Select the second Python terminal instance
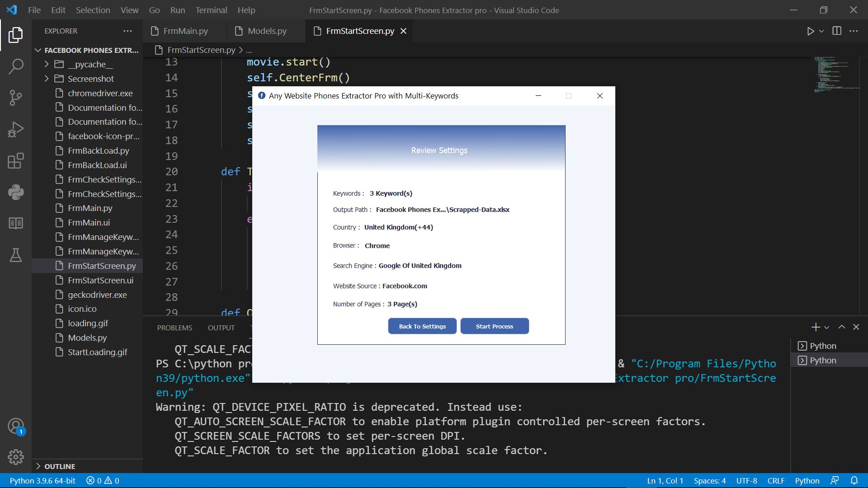The width and height of the screenshot is (868, 488). pyautogui.click(x=829, y=361)
